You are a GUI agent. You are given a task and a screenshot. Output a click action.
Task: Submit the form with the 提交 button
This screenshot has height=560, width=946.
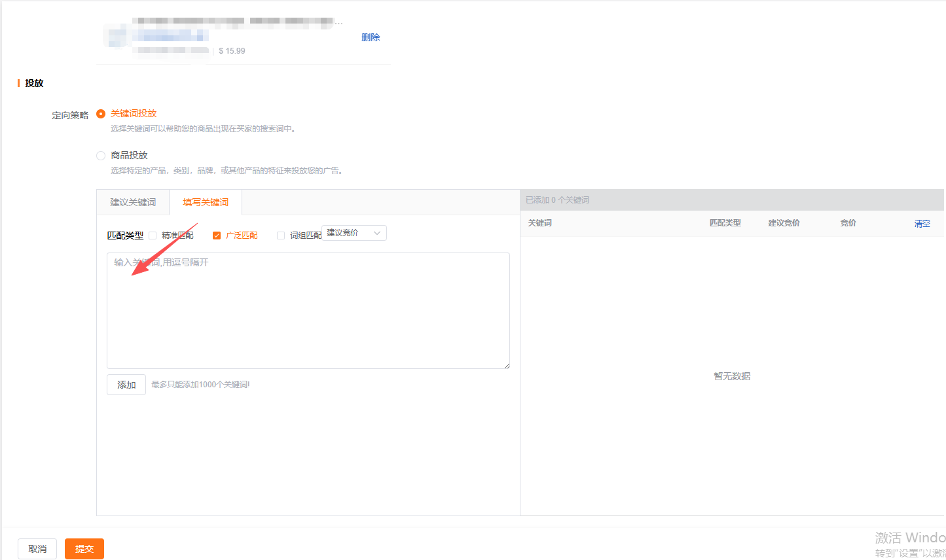pyautogui.click(x=84, y=549)
